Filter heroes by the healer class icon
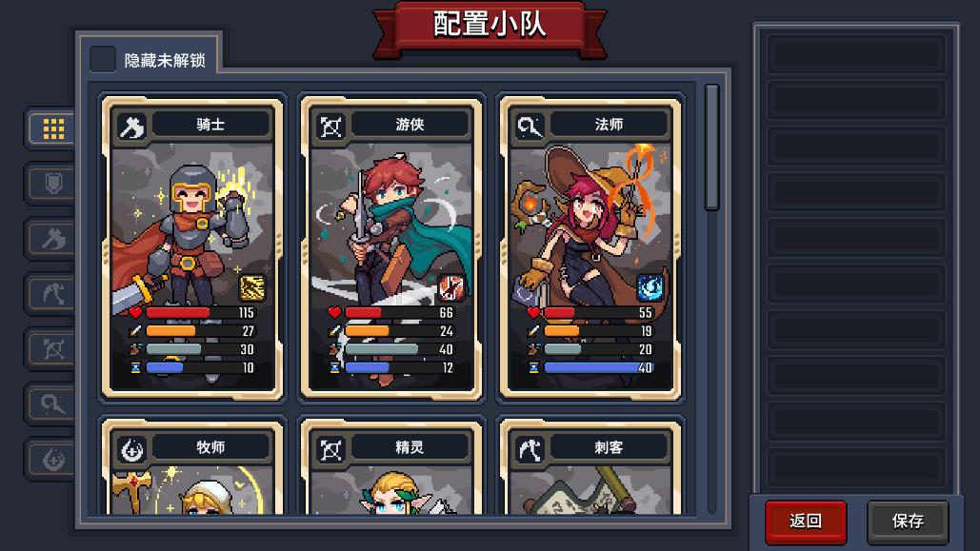Screen dimensions: 980x551 (53, 459)
